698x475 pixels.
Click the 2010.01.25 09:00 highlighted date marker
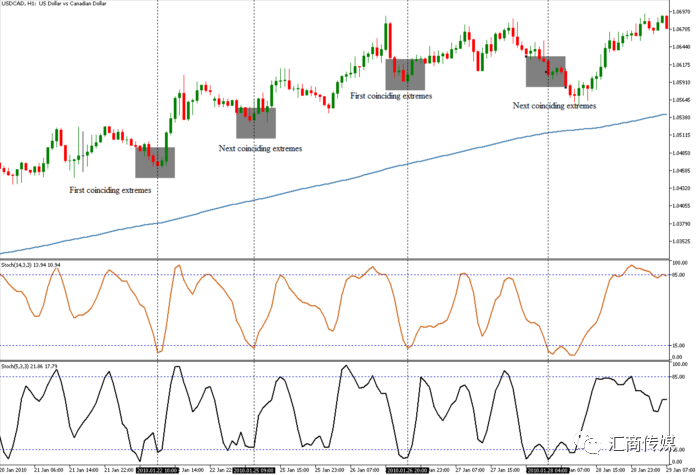pos(254,470)
